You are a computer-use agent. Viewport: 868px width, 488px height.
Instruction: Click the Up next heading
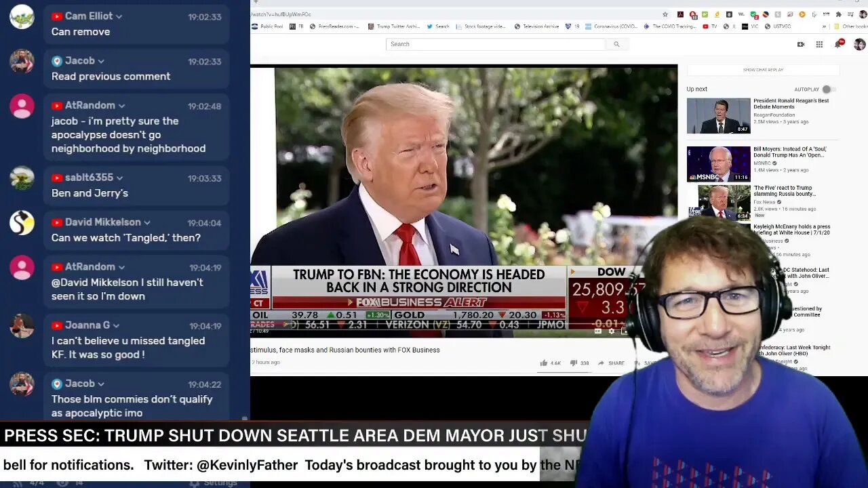point(696,89)
